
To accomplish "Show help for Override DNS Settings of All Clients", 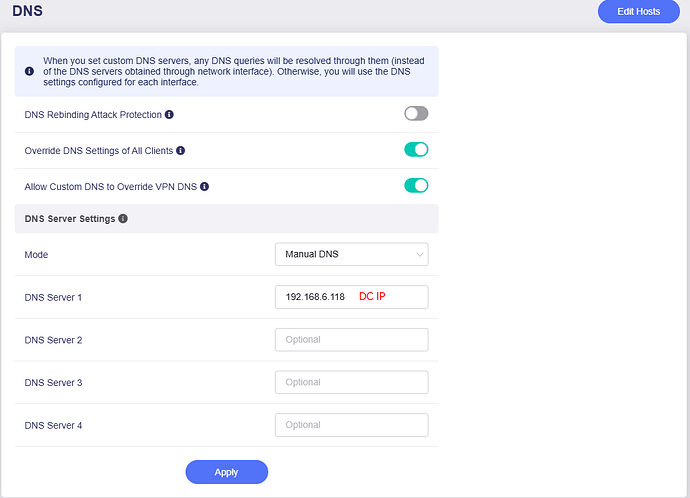I will pyautogui.click(x=181, y=151).
